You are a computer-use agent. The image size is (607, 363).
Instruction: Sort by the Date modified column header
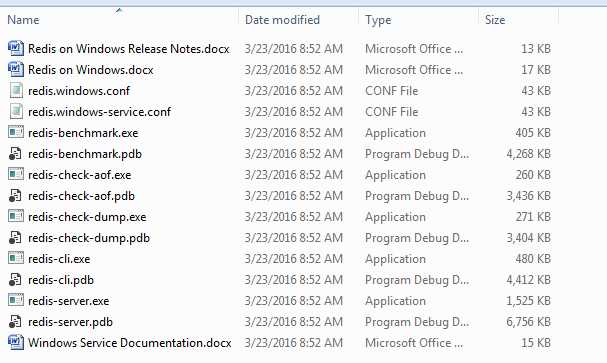pos(282,20)
